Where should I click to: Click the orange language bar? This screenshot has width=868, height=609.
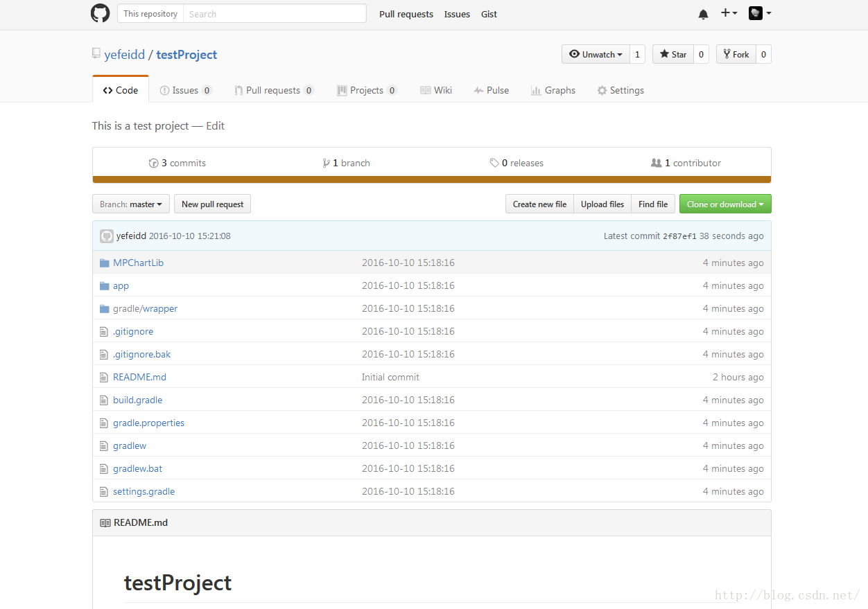(431, 179)
